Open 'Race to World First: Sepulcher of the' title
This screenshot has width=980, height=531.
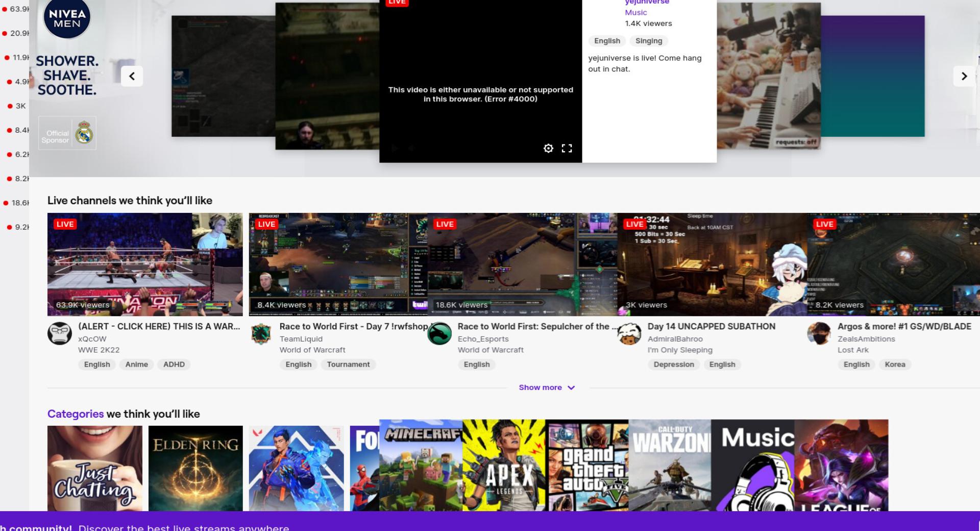(x=537, y=326)
